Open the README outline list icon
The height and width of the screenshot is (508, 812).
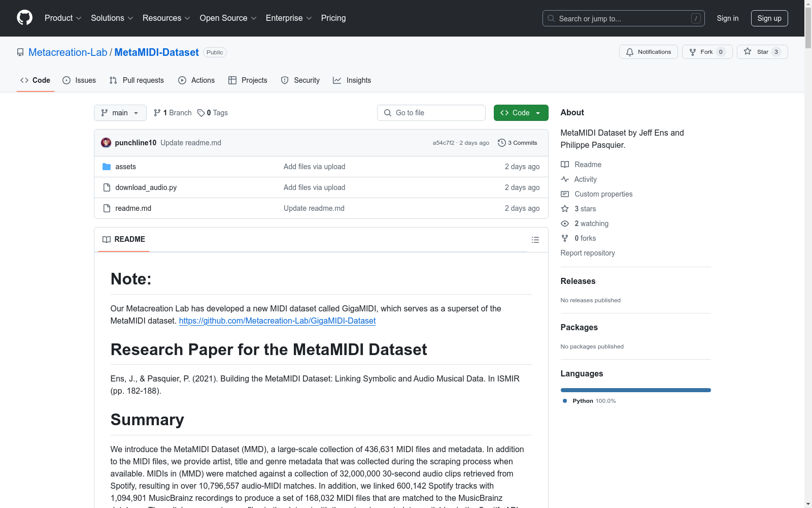point(535,240)
